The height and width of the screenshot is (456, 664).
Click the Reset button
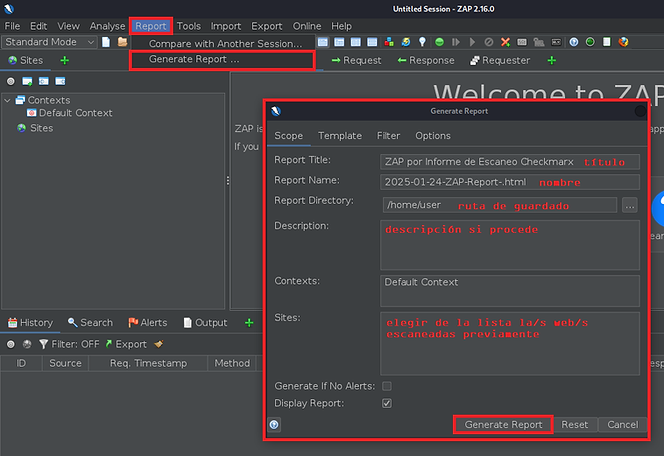[x=575, y=425]
